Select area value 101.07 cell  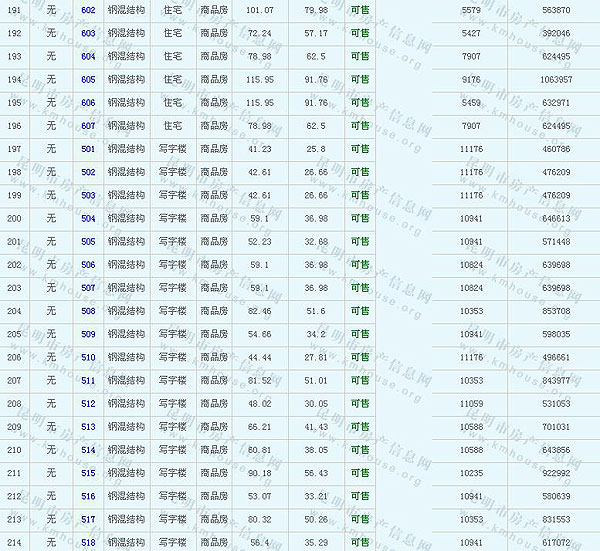pos(260,10)
